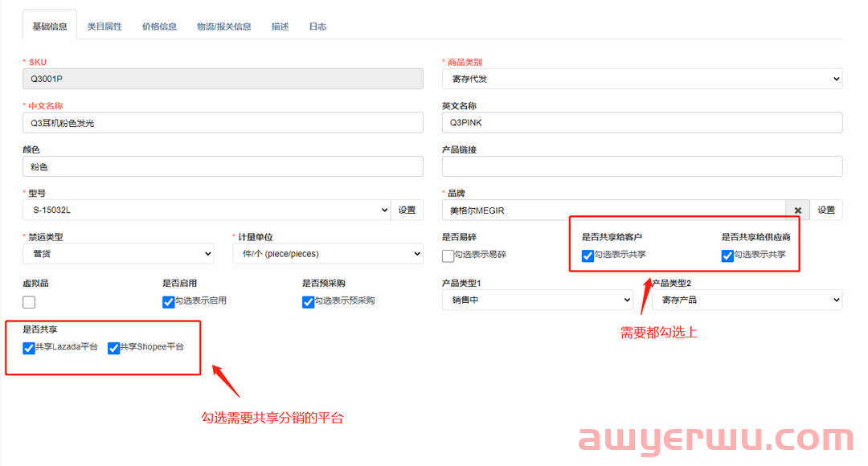Image resolution: width=868 pixels, height=466 pixels.
Task: Click 设置 button next to 品牌
Action: tap(826, 211)
